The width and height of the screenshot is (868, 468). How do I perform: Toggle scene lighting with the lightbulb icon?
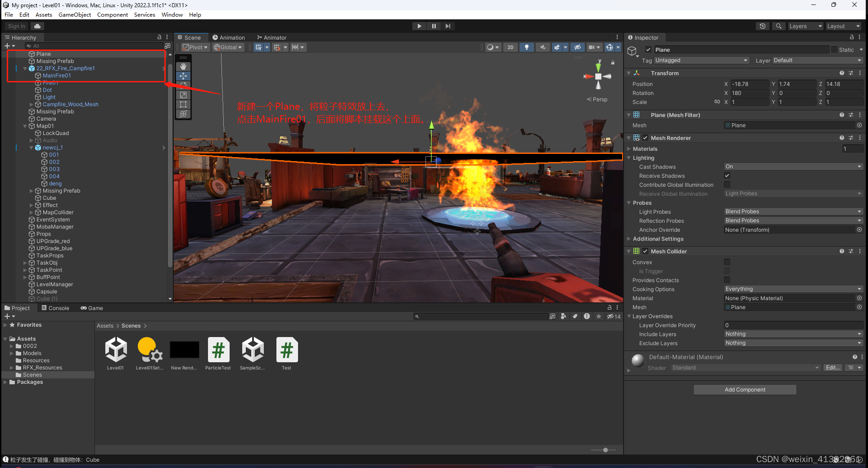point(527,47)
